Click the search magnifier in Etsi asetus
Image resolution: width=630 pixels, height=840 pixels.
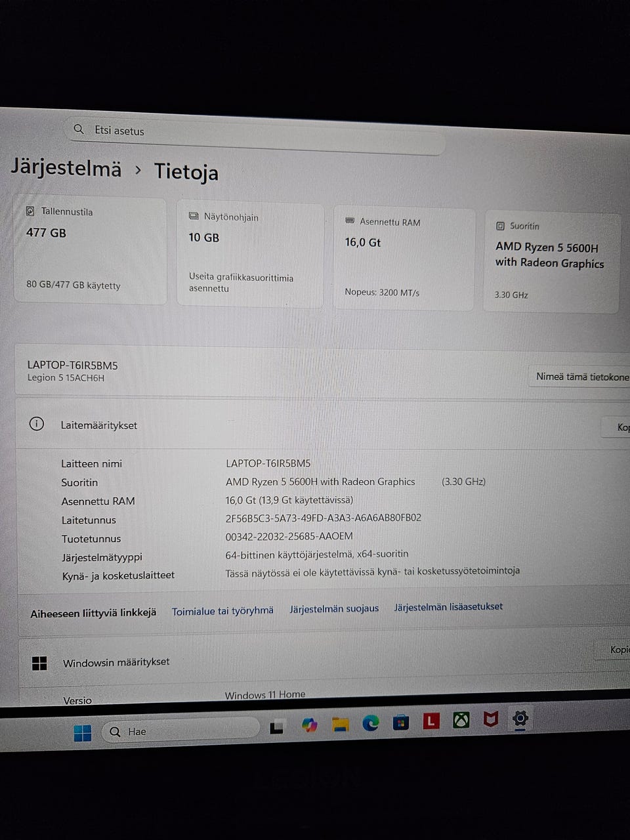(x=79, y=129)
